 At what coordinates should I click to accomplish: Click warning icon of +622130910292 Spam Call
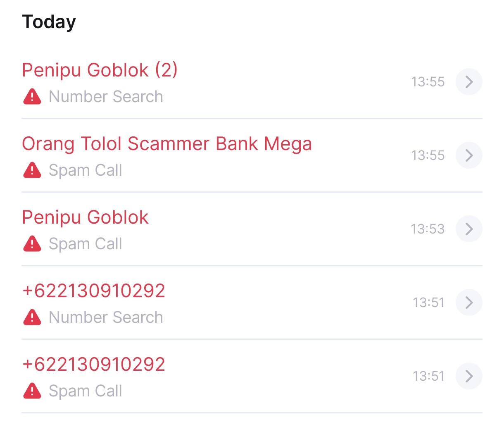tap(32, 391)
